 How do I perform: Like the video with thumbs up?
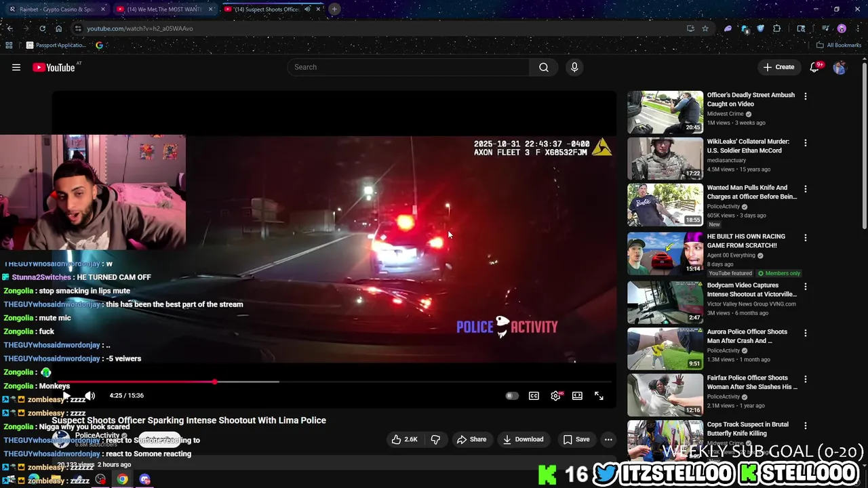(x=404, y=439)
